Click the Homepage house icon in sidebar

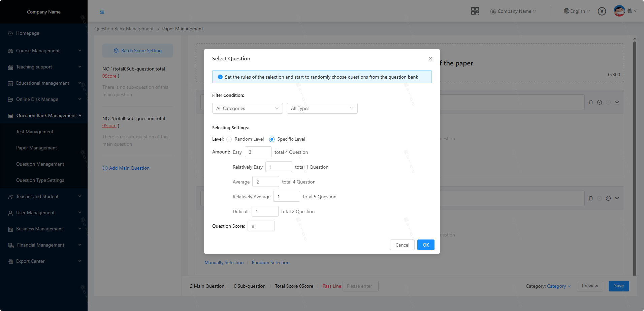tap(10, 33)
